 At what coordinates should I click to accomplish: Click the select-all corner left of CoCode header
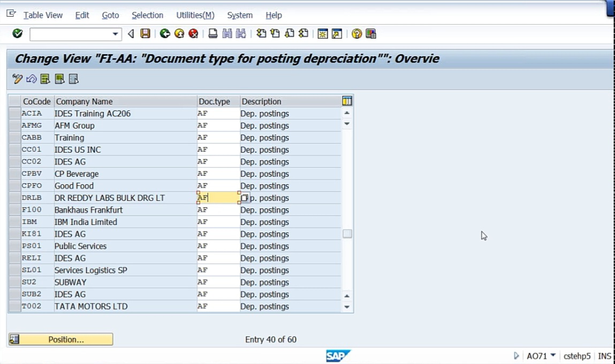[15, 102]
